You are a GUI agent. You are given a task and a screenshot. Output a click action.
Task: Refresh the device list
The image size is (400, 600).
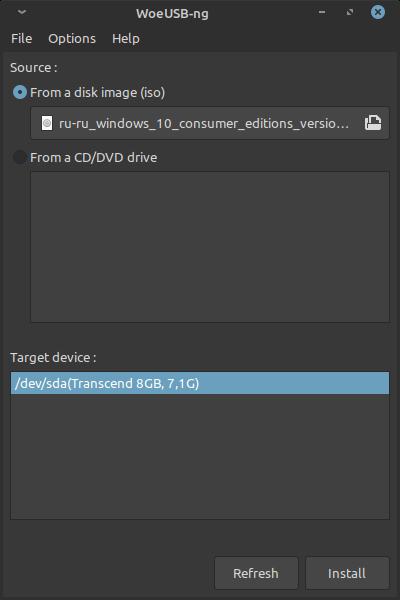coord(256,573)
